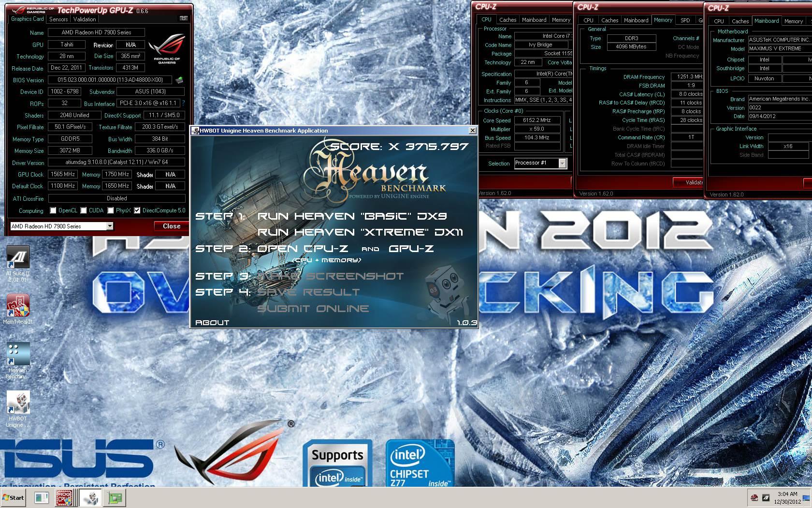Switch to the Validation tab in GPU-Z
Viewport: 812px width, 508px height.
tap(85, 19)
